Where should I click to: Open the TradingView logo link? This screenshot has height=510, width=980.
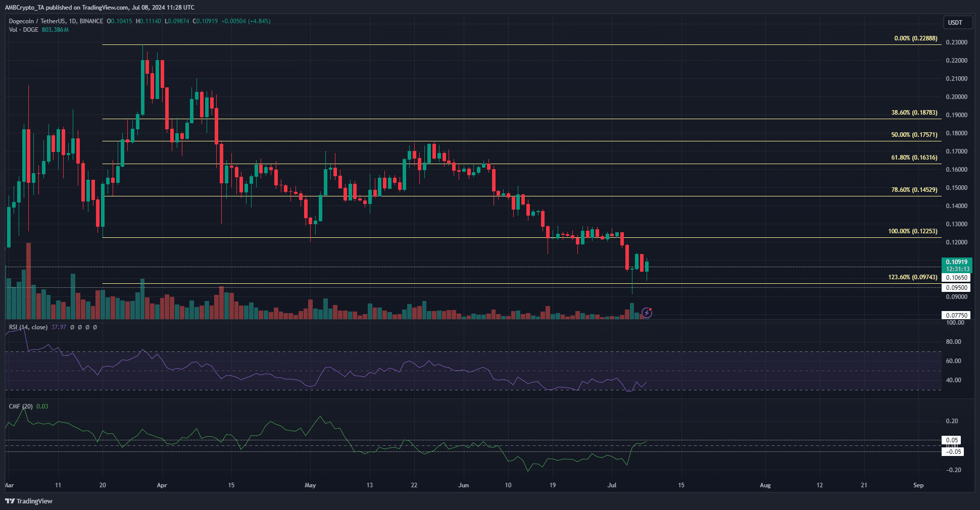29,501
